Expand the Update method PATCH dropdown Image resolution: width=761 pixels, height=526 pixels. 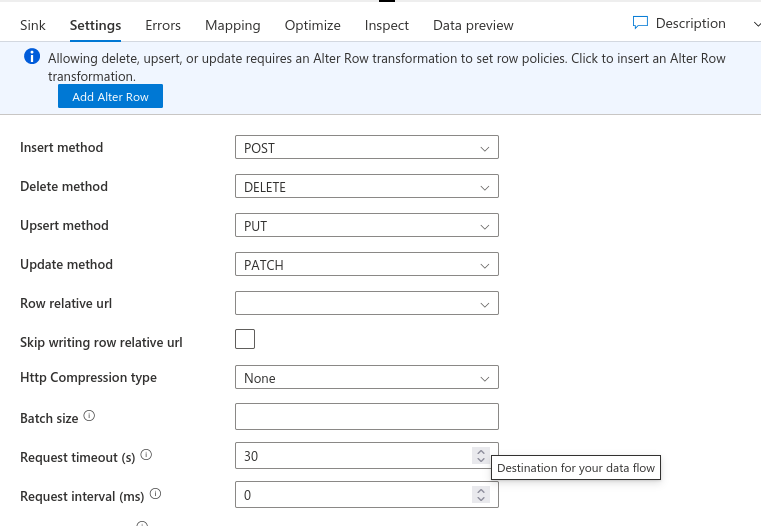367,264
